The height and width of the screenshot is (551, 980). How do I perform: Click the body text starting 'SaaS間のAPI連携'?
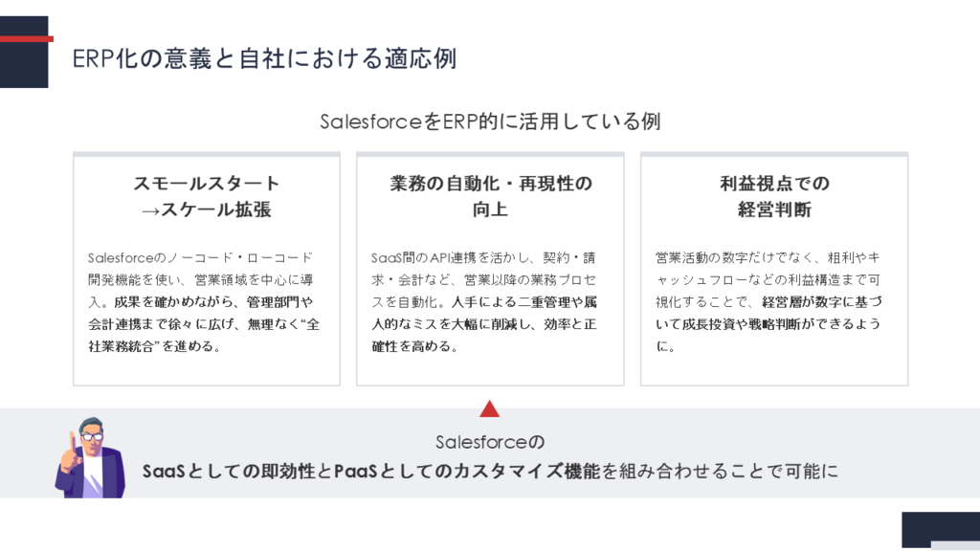pos(484,301)
